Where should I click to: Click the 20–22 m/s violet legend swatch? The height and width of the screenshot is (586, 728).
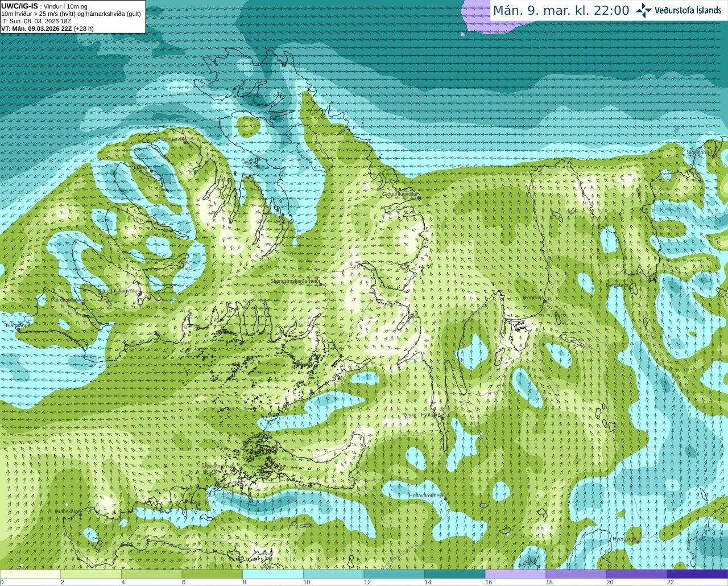pos(637,574)
